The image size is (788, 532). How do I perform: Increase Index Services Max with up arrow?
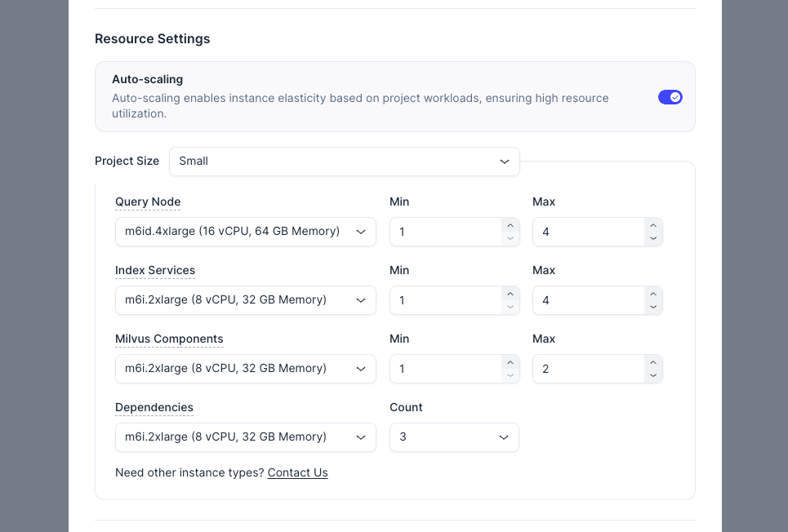(652, 294)
